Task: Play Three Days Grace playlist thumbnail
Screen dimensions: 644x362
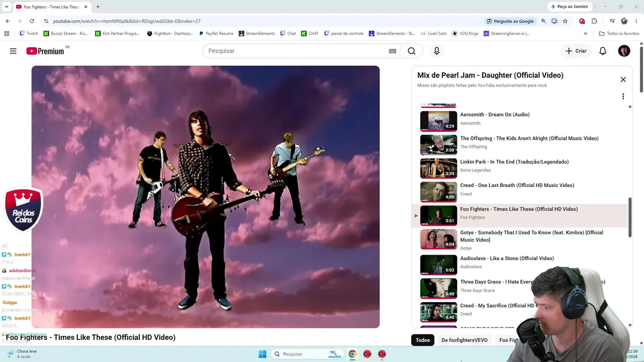Action: point(438,288)
